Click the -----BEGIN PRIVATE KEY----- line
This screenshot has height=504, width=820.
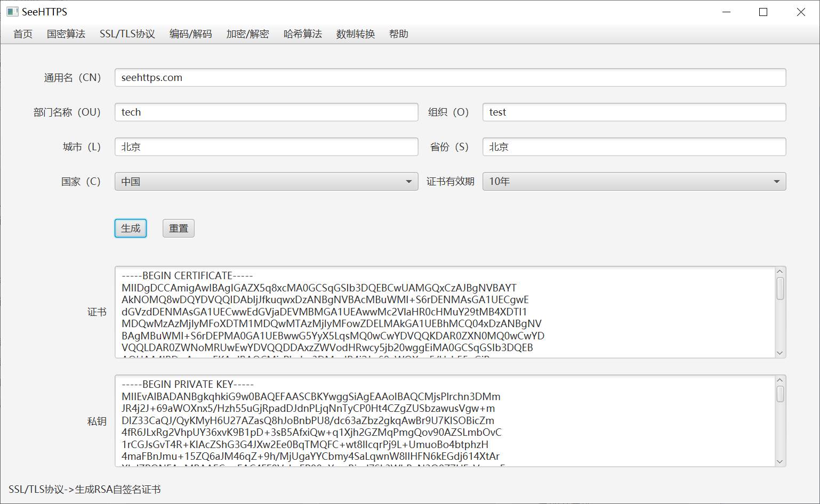(188, 384)
